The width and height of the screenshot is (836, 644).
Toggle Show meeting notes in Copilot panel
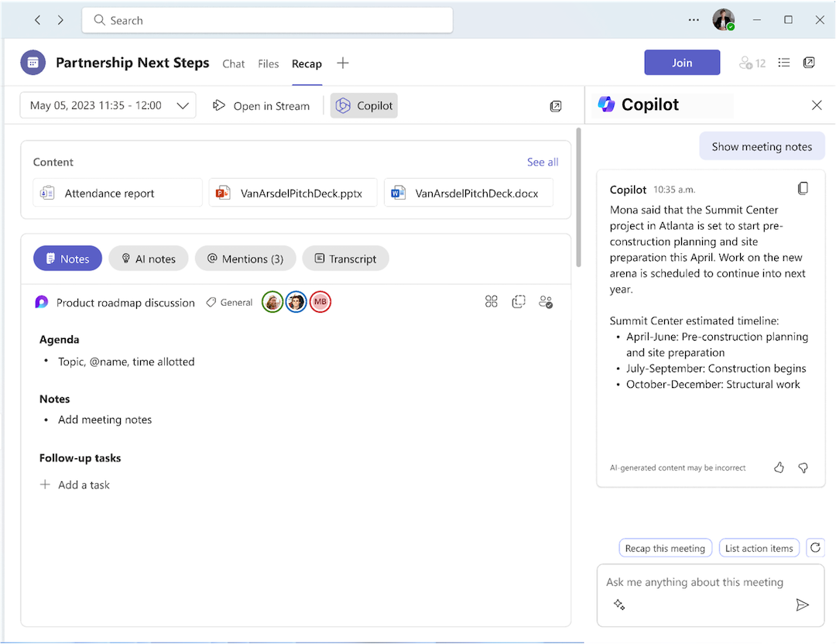[762, 146]
